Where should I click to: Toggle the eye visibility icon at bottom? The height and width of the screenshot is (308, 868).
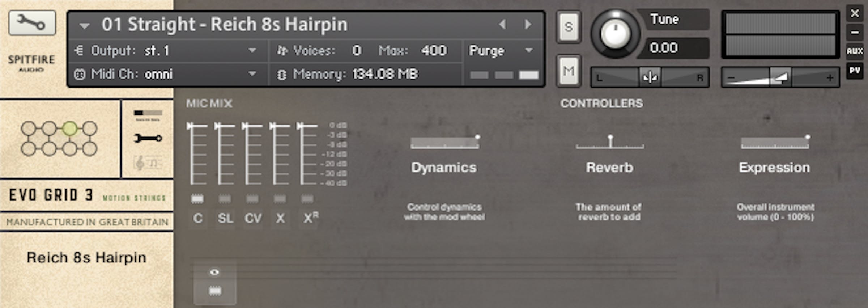[x=214, y=272]
